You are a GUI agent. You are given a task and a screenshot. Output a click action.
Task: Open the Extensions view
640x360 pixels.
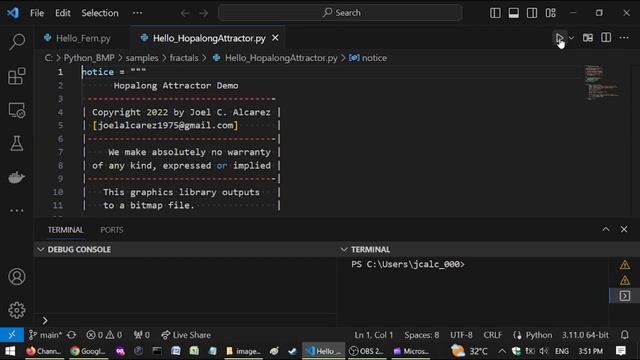[17, 76]
